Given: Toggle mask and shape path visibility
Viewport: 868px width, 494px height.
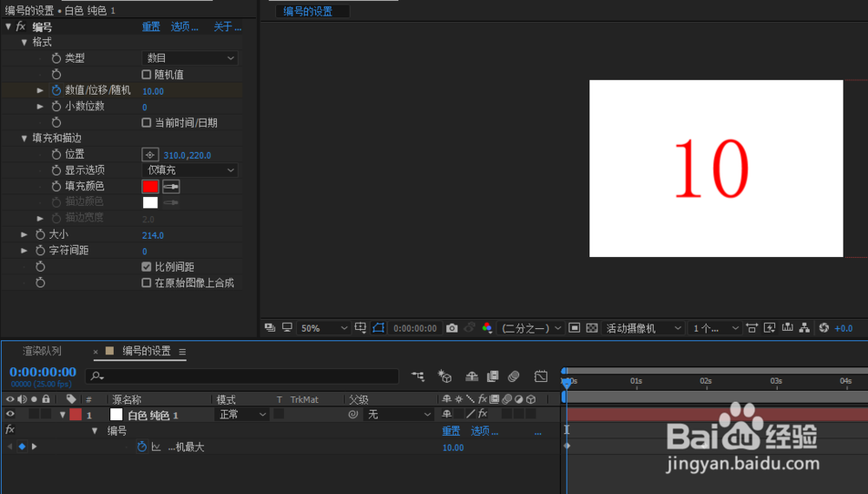Looking at the screenshot, I should [378, 328].
